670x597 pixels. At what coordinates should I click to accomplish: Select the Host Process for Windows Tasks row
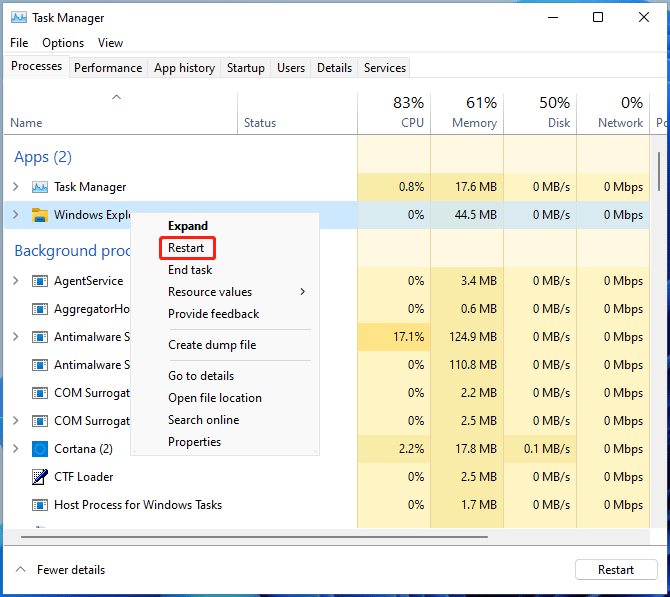click(x=327, y=505)
